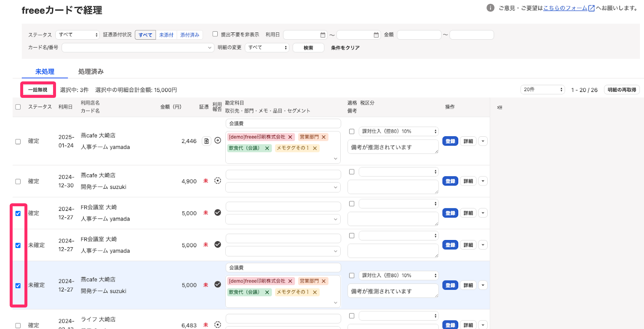The width and height of the screenshot is (644, 329).
Task: Click the カード名/番号 input field
Action: point(138,48)
